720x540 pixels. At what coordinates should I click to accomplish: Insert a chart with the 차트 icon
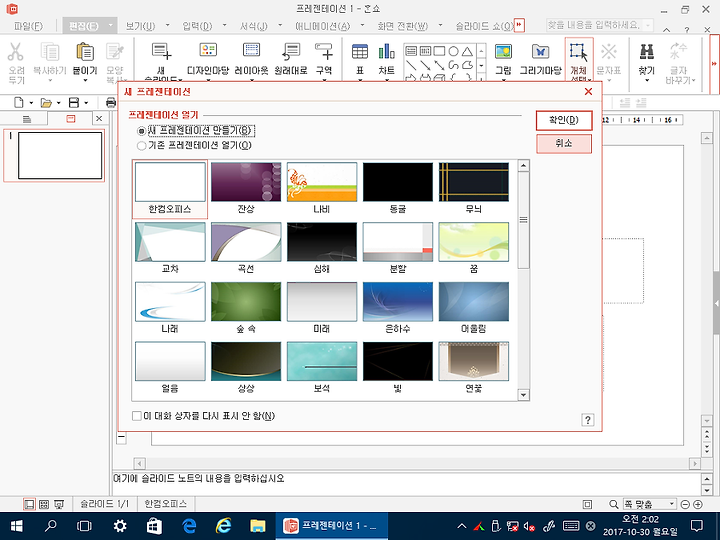(386, 51)
